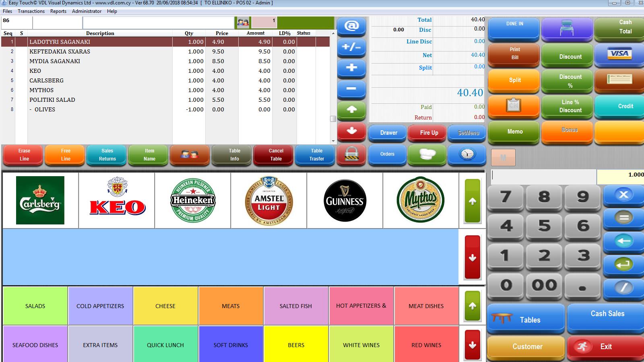The image size is (644, 362).
Task: Open the Help menu
Action: [112, 11]
